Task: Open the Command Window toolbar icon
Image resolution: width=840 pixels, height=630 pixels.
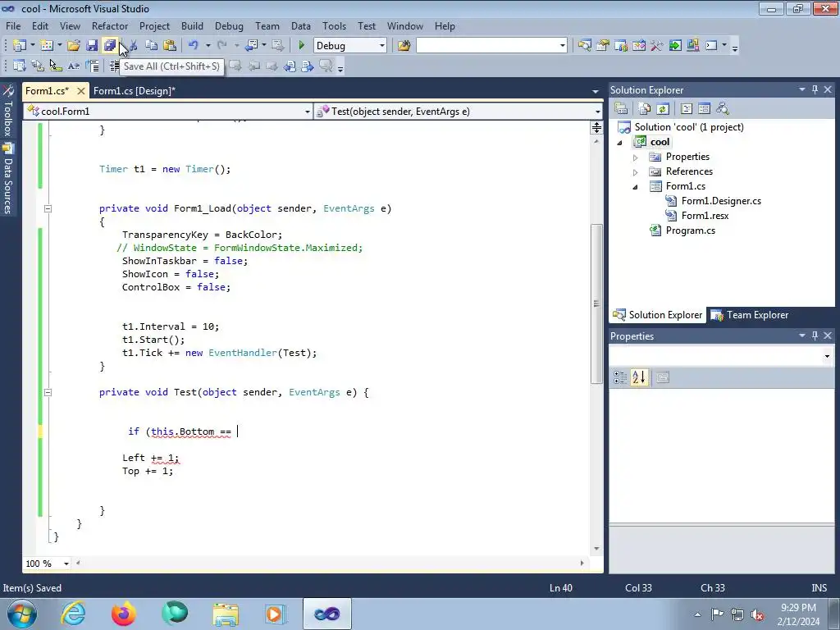Action: pos(711,46)
